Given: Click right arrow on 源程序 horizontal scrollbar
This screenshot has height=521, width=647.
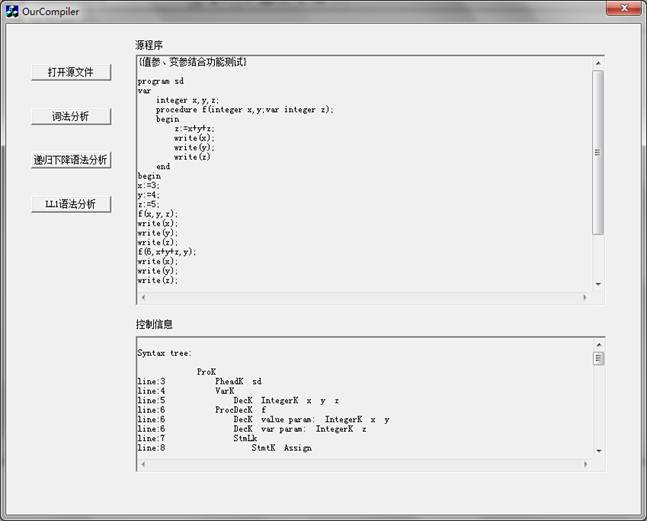Looking at the screenshot, I should click(585, 298).
